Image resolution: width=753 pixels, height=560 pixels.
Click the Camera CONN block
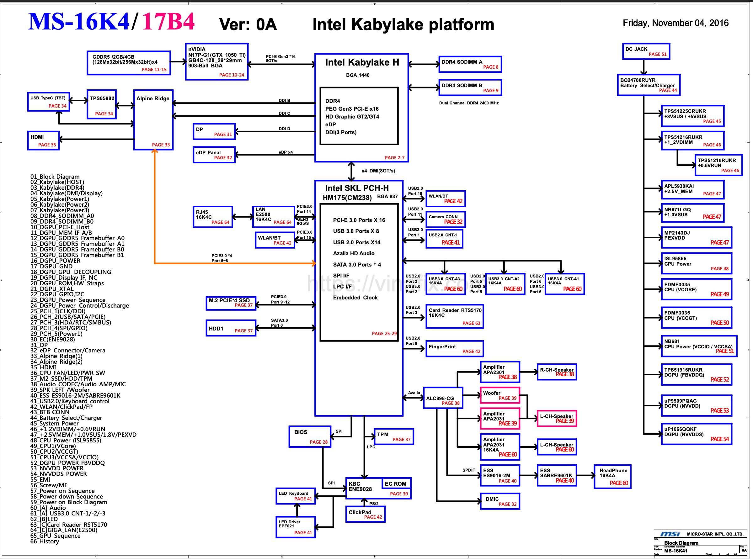[x=446, y=219]
